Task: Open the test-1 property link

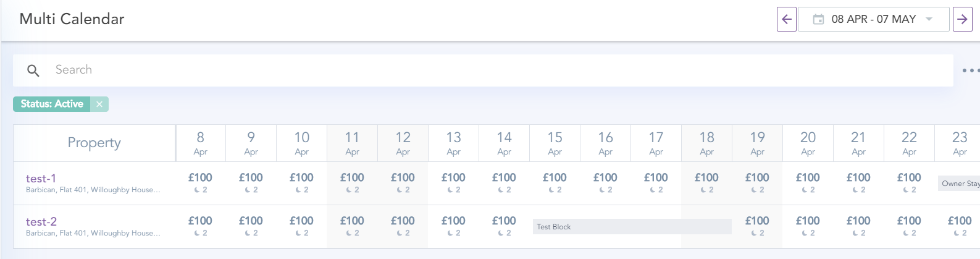Action: tap(41, 179)
